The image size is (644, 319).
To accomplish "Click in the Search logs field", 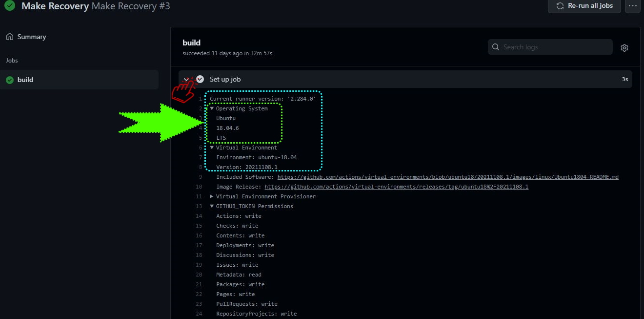I will tap(554, 47).
